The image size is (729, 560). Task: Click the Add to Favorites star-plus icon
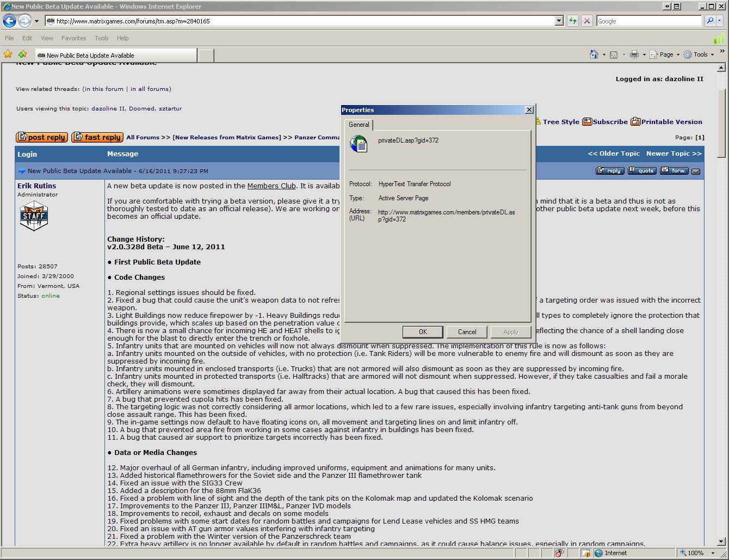22,54
